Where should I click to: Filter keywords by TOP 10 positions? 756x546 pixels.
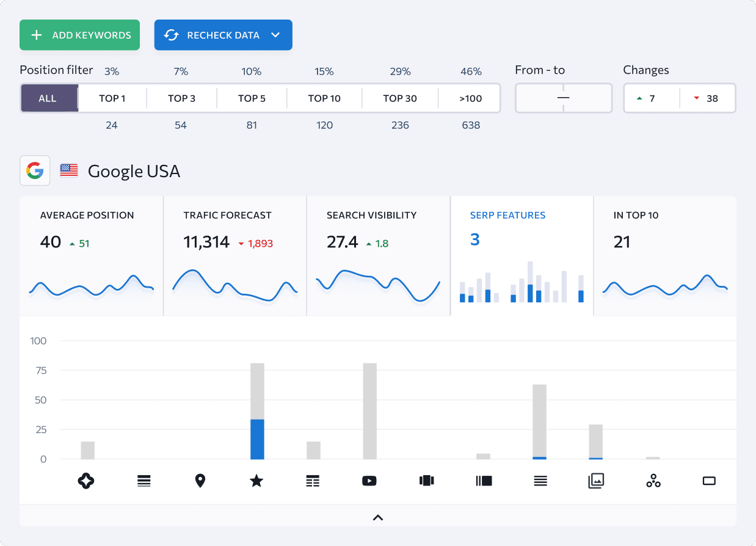click(x=324, y=98)
